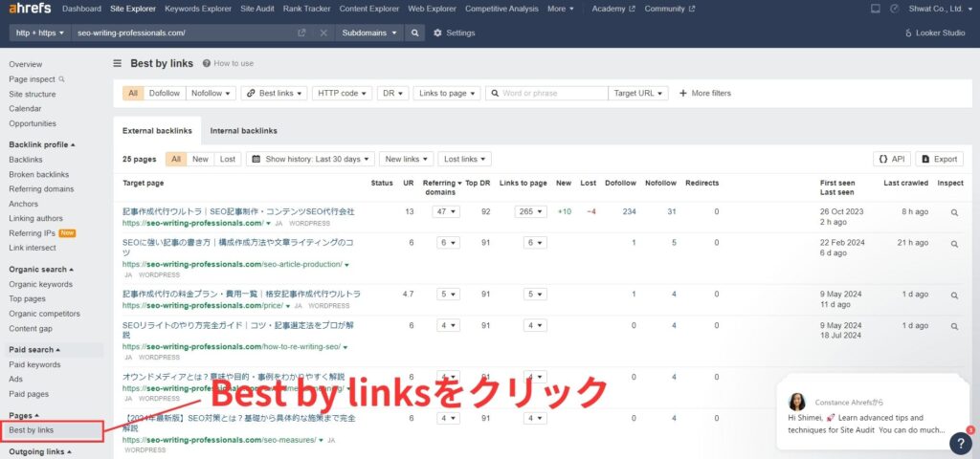Open the Community external link
The image size is (980, 459).
(x=669, y=9)
